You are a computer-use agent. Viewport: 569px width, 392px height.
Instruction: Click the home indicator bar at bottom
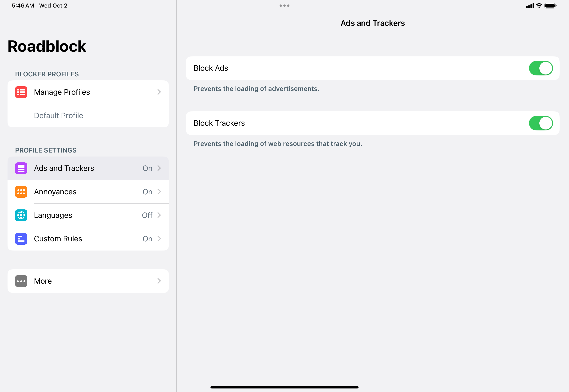tap(284, 387)
